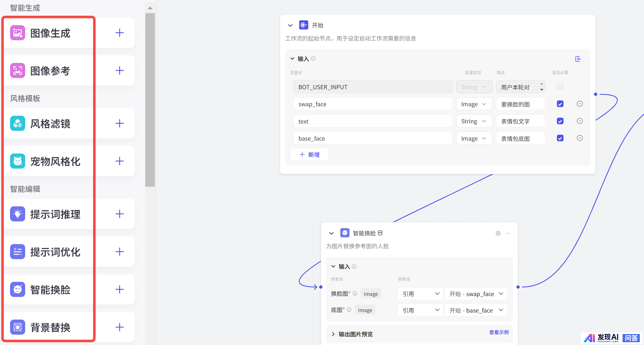Remove the swap_face variable row
The width and height of the screenshot is (644, 345).
[579, 104]
